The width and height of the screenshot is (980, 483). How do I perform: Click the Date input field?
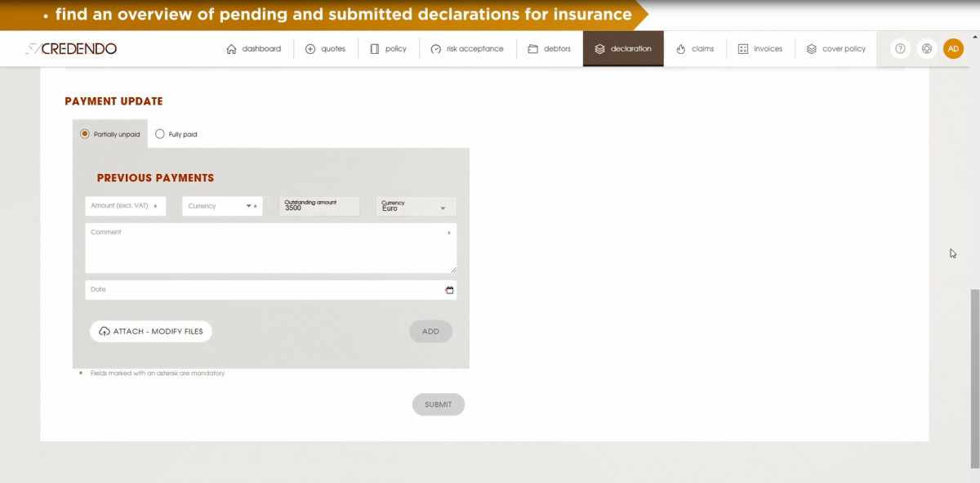point(271,289)
